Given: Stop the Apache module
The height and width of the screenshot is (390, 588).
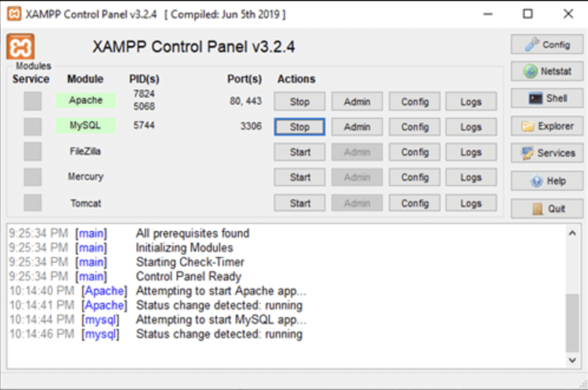Looking at the screenshot, I should (x=299, y=101).
